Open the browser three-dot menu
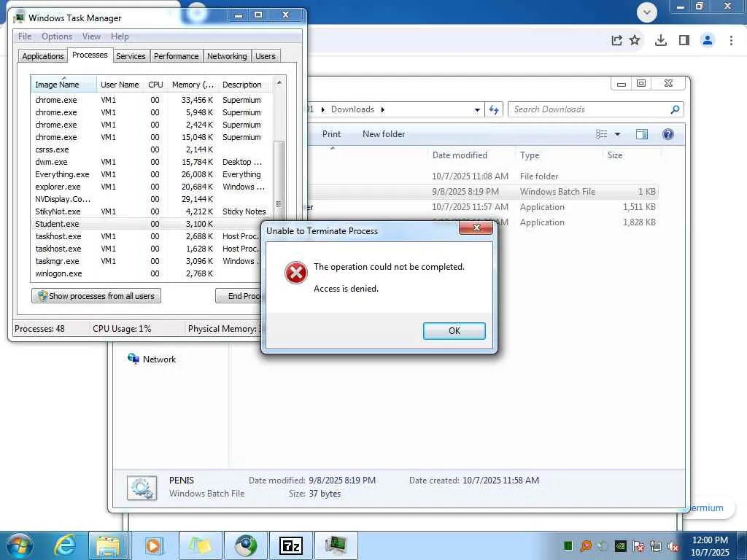 731,41
